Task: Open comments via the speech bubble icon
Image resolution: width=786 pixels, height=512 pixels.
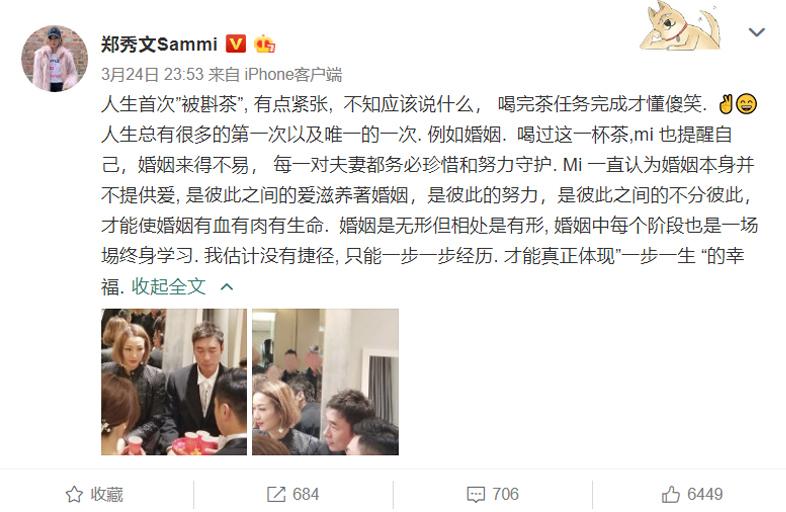Action: pos(476,494)
